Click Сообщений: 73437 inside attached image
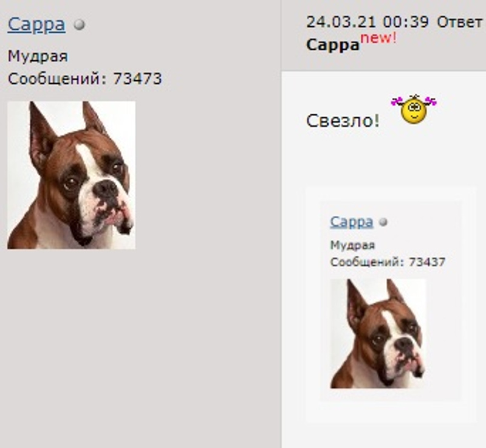Image resolution: width=486 pixels, height=448 pixels. click(x=388, y=262)
